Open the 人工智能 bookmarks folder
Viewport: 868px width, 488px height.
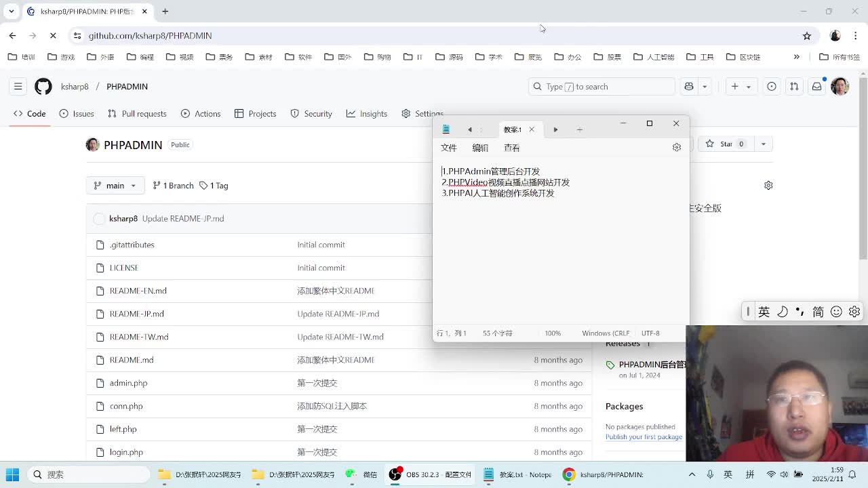[654, 57]
